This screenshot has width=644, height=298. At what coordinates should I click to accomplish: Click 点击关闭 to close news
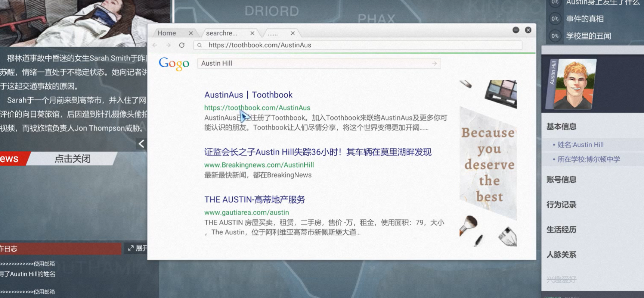point(72,159)
